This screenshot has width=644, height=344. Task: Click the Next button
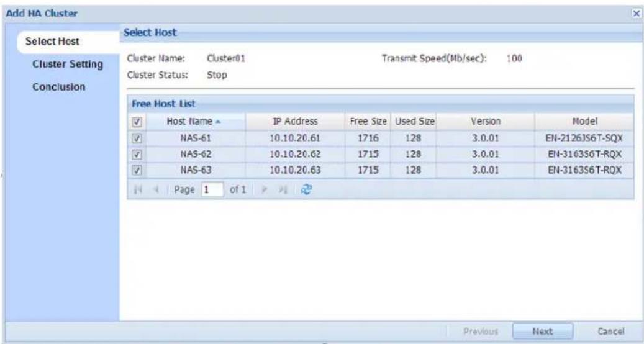[x=542, y=332]
